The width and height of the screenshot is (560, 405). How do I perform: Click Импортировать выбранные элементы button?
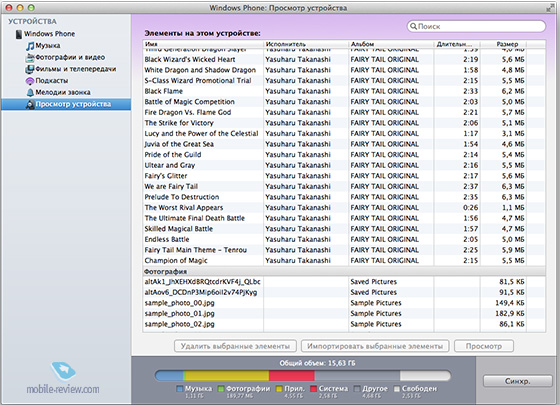point(375,346)
